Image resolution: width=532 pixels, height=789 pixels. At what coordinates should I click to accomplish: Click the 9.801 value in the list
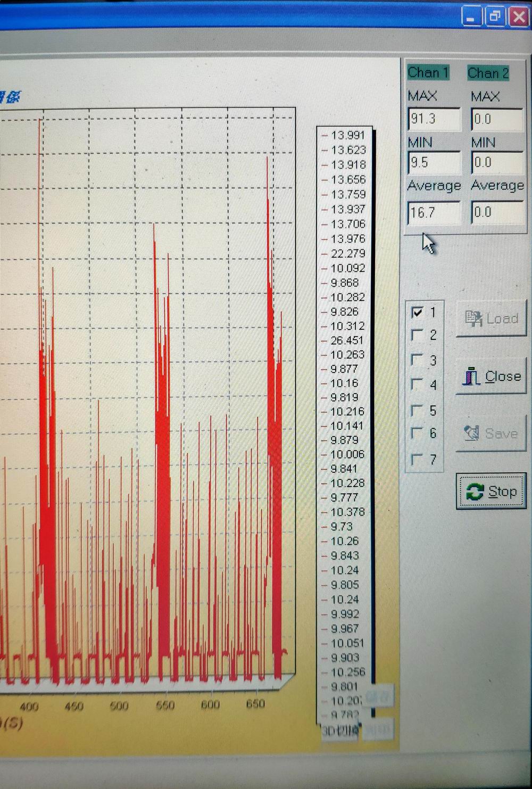344,687
